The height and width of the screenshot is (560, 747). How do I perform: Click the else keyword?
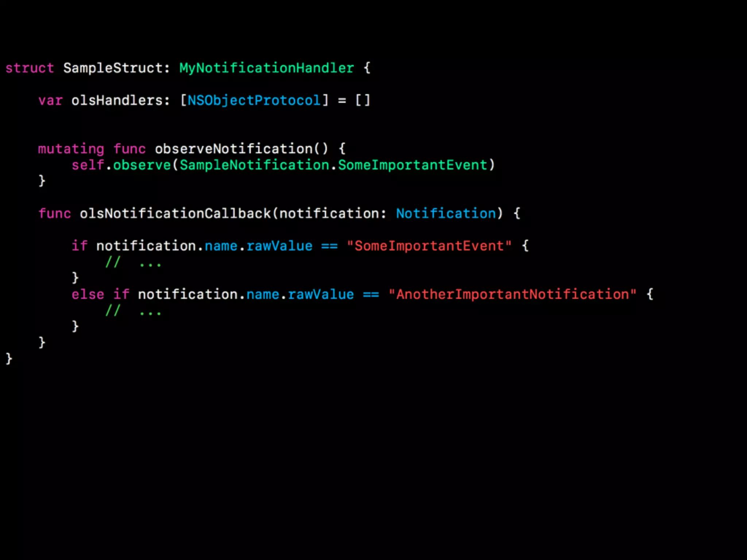point(88,295)
